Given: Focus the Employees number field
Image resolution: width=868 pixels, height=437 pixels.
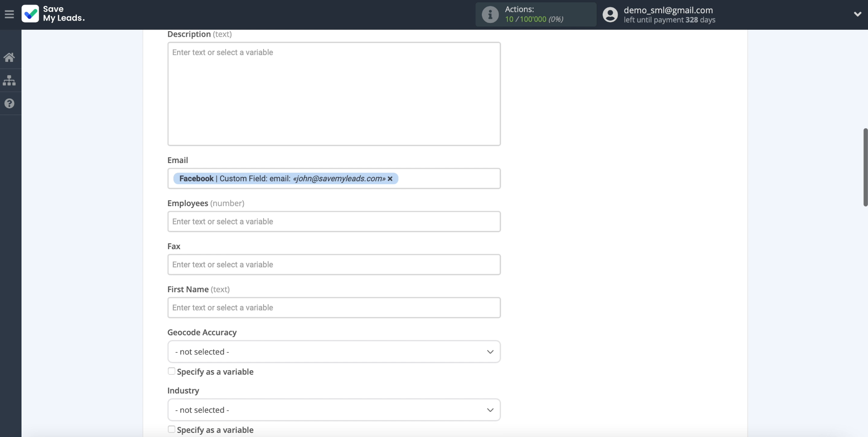Looking at the screenshot, I should click(x=334, y=222).
